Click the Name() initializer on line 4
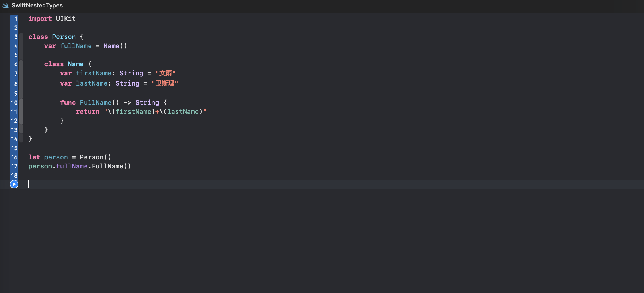The width and height of the screenshot is (644, 293). click(x=115, y=46)
